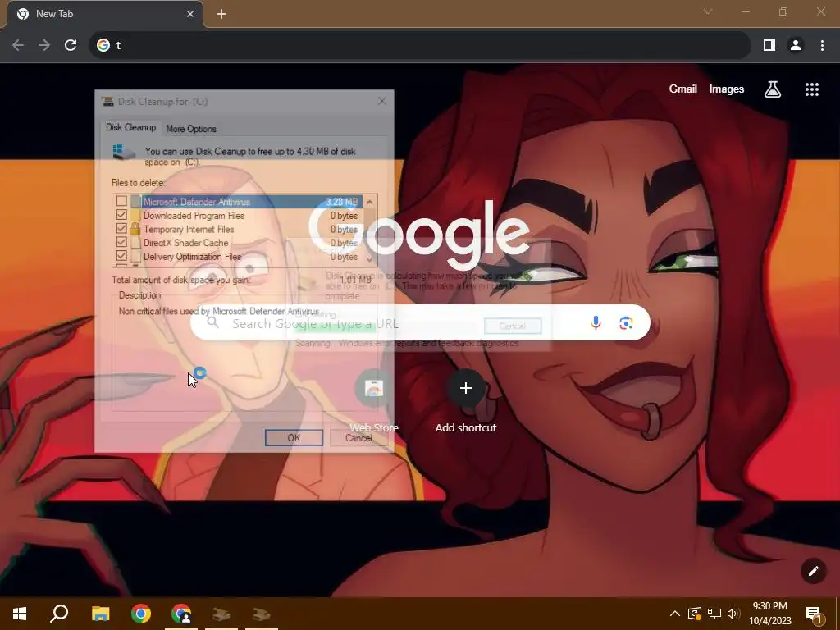Open the taskbar search

click(59, 614)
